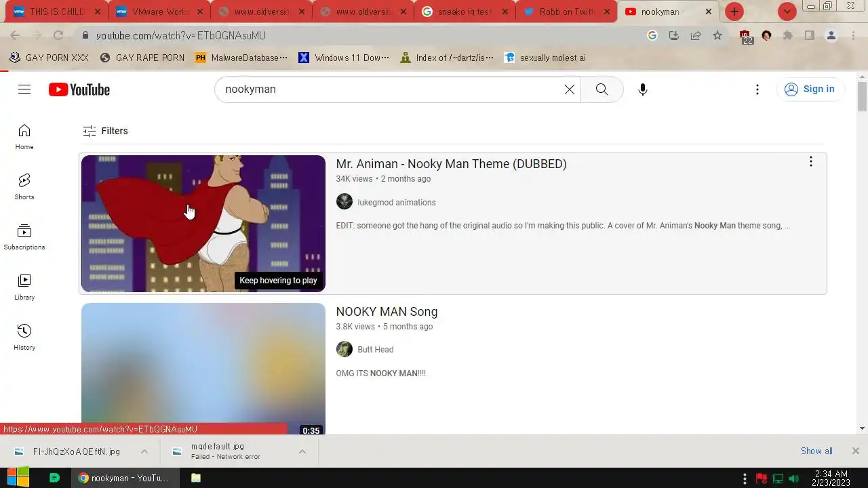The image size is (868, 488).
Task: Click the install/download icon in address bar
Action: (x=674, y=35)
